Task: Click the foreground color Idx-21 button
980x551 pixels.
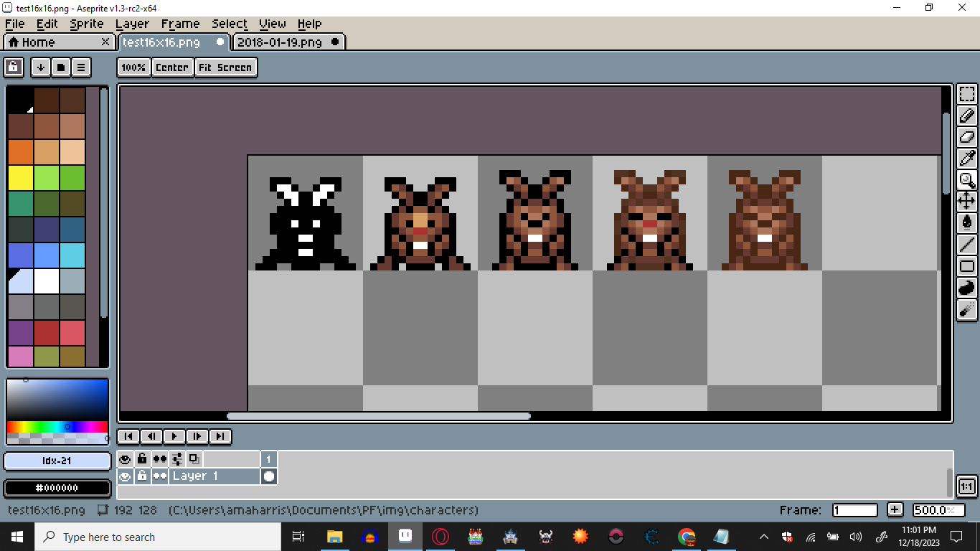Action: point(57,461)
